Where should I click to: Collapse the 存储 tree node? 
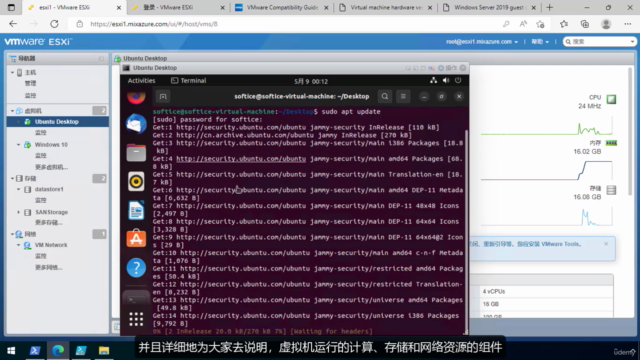point(12,178)
